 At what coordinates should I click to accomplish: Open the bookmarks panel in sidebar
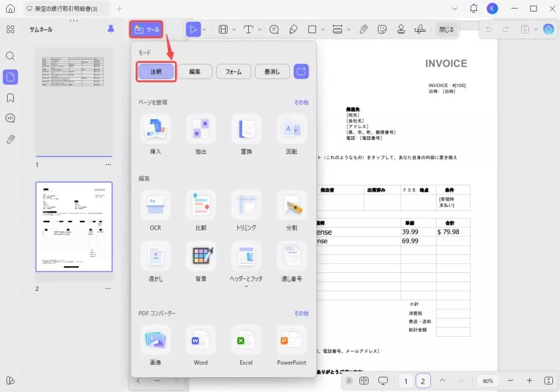tap(10, 98)
